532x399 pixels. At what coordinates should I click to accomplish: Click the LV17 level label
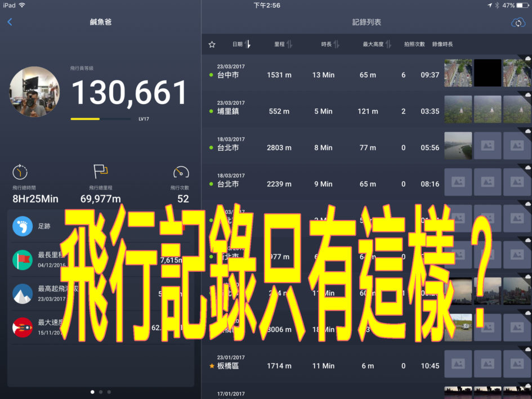tap(144, 119)
